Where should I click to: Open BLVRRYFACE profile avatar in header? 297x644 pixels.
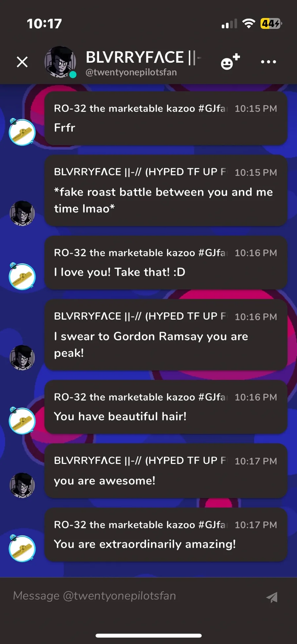[60, 62]
